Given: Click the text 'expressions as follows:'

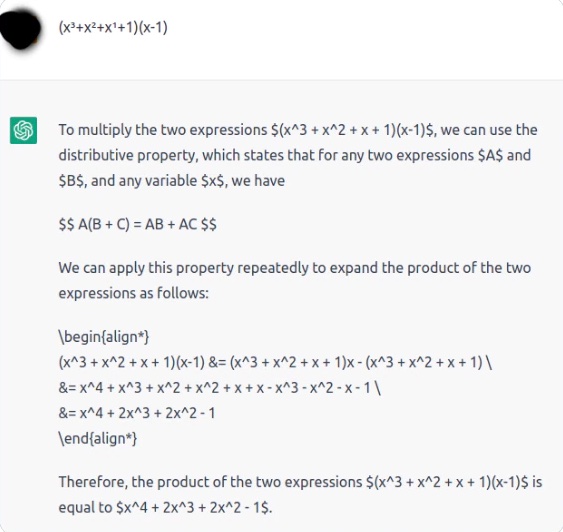Looking at the screenshot, I should tap(134, 293).
